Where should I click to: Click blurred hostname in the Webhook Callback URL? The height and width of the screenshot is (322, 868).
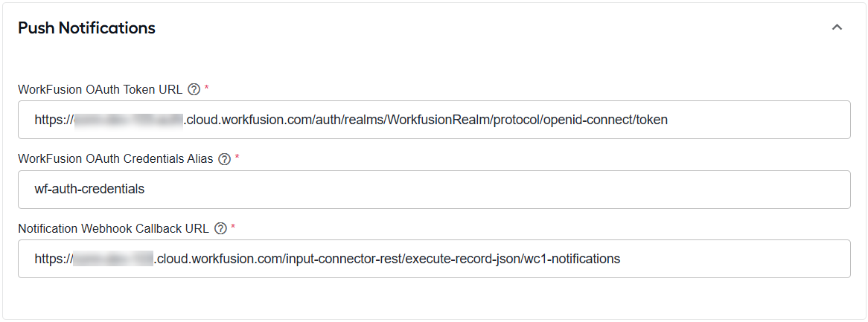(x=113, y=258)
